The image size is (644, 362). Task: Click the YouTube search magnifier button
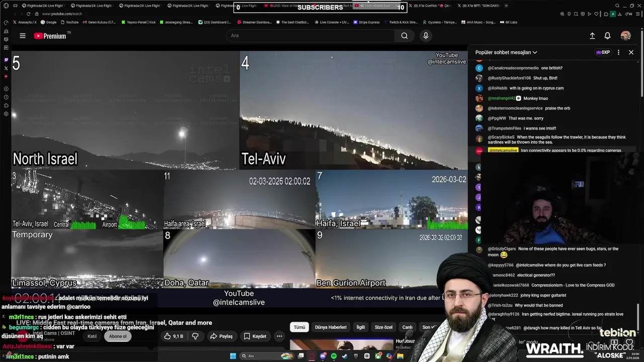coord(405,36)
